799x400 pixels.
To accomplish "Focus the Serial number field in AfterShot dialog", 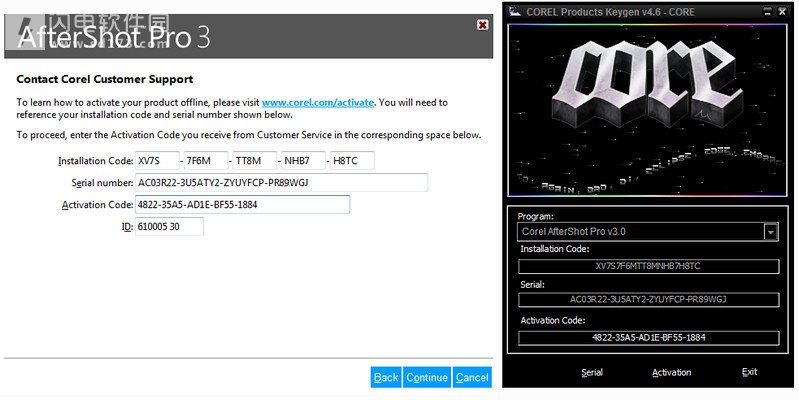I will pos(281,182).
